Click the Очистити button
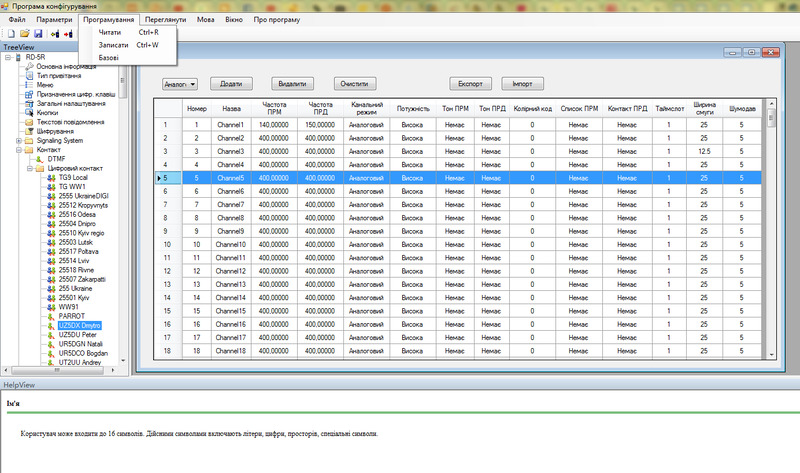Image resolution: width=800 pixels, height=473 pixels. pos(355,84)
